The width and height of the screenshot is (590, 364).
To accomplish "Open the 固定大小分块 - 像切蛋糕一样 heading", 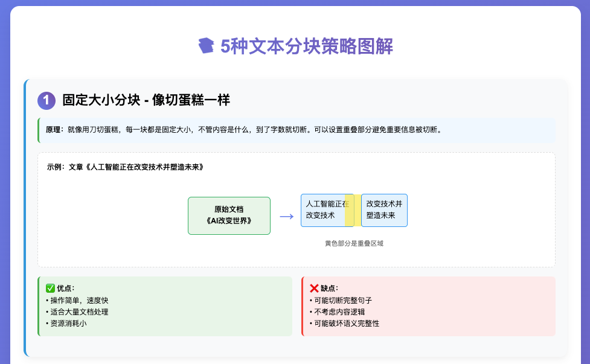I will pyautogui.click(x=147, y=100).
